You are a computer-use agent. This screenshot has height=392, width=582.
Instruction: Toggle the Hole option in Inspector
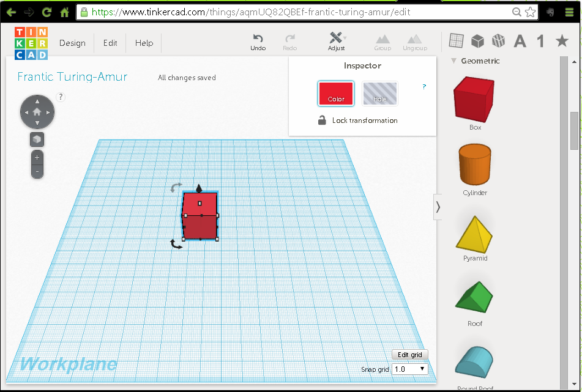[380, 94]
